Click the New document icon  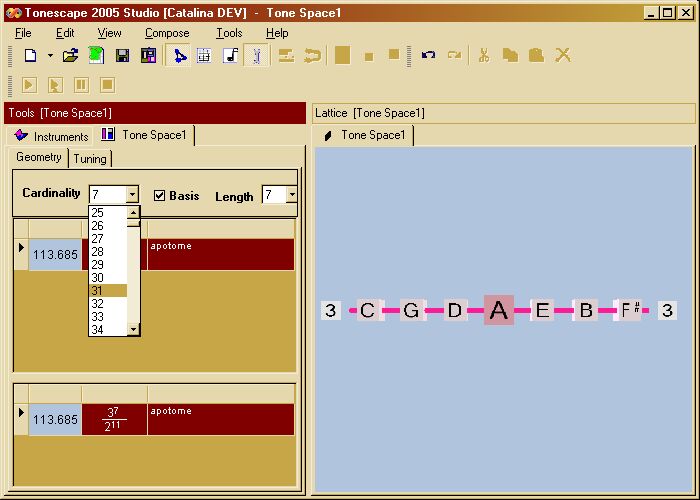30,55
